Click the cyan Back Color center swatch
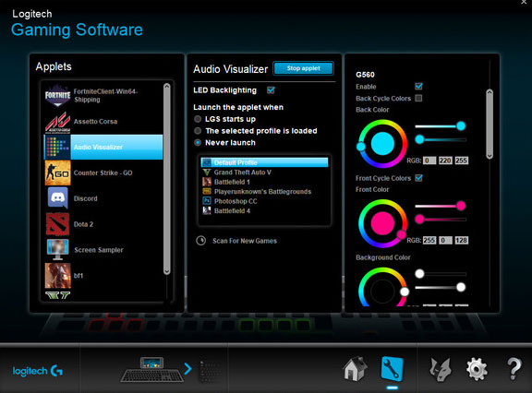 pos(382,144)
